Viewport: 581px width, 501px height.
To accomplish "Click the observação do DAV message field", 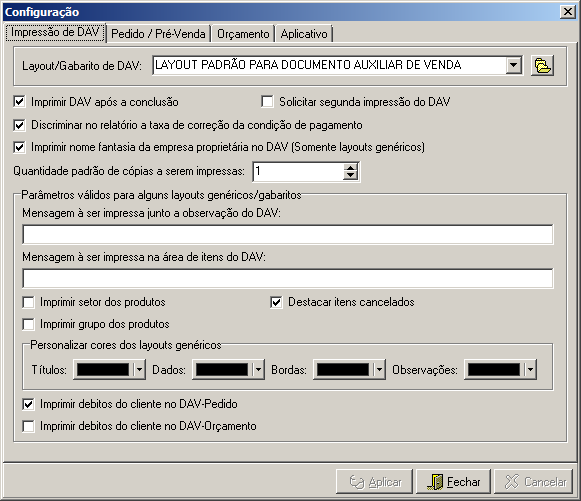I will coord(288,234).
